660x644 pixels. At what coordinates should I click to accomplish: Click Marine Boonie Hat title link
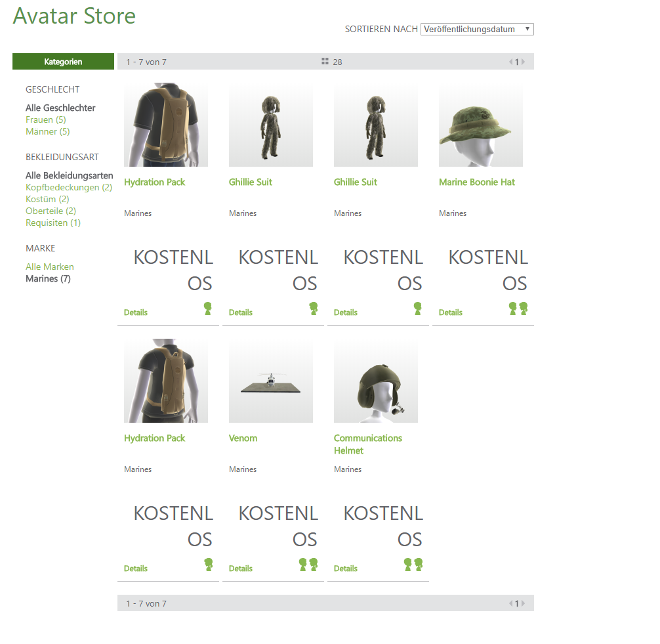[x=477, y=182]
